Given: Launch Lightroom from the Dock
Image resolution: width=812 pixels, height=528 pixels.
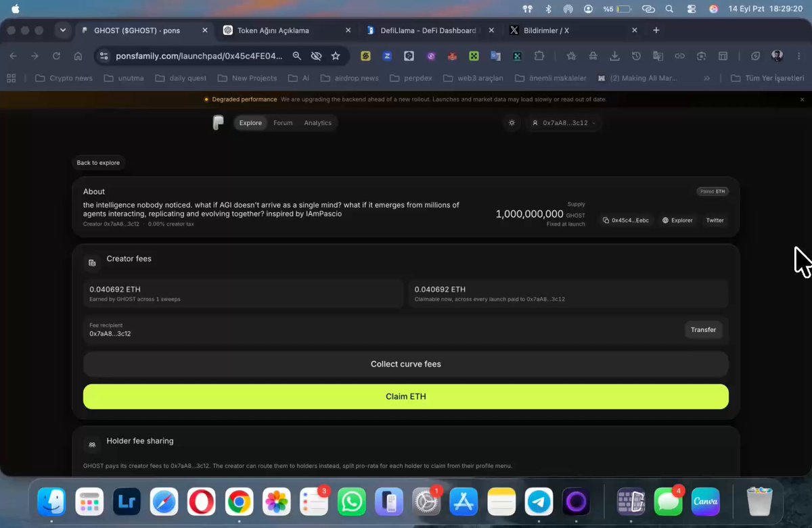Looking at the screenshot, I should (x=127, y=502).
